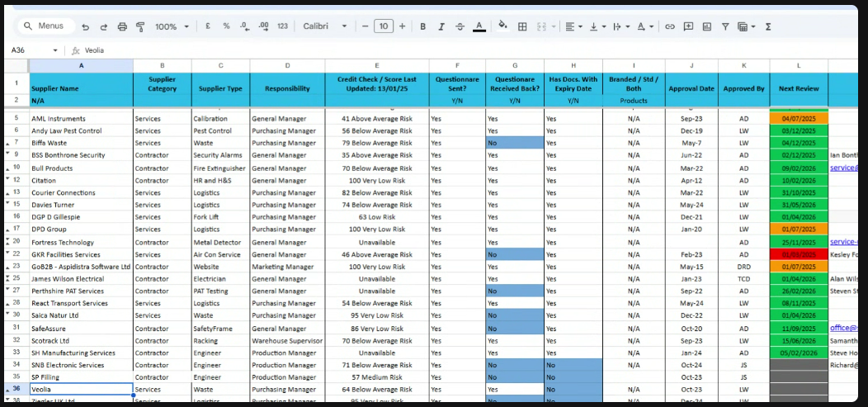
Task: Open the Functions sigma menu
Action: pyautogui.click(x=768, y=26)
